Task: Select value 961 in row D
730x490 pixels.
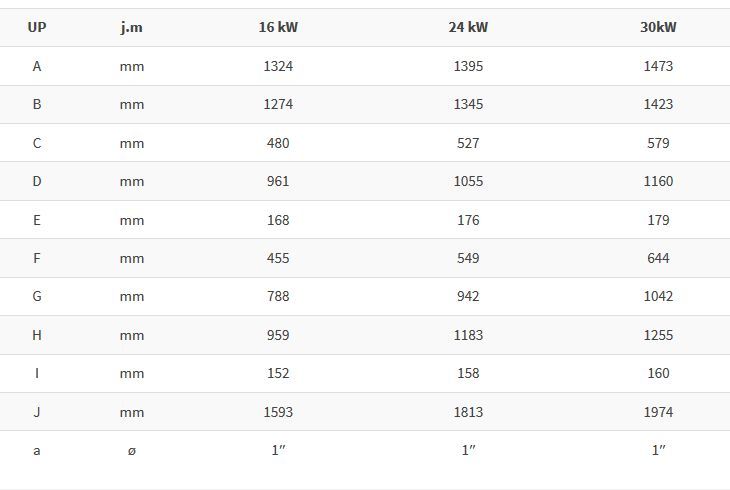Action: point(278,181)
